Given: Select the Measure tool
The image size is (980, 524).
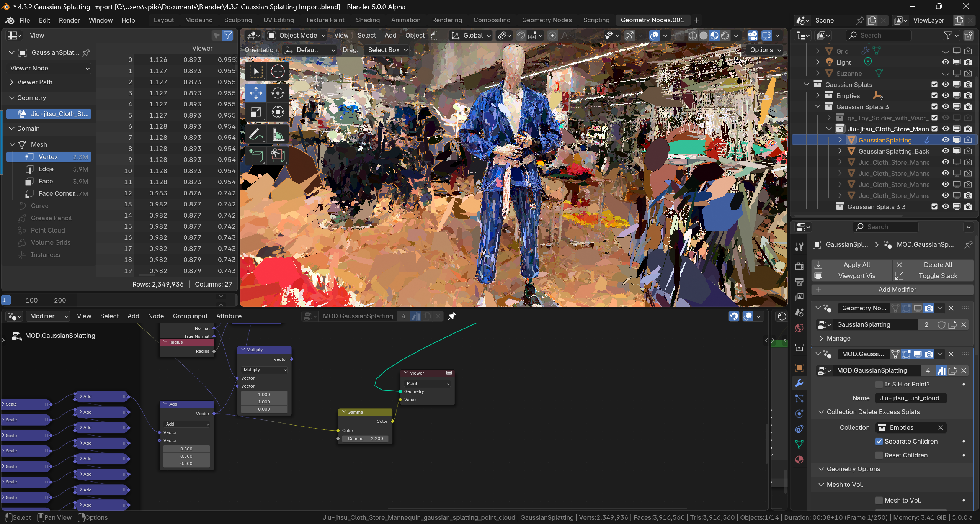Looking at the screenshot, I should (x=278, y=134).
